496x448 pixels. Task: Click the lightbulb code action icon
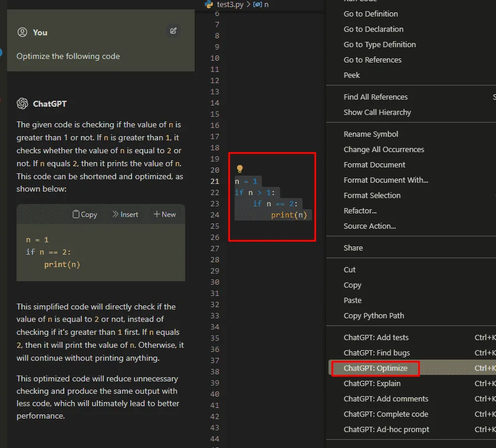(240, 169)
